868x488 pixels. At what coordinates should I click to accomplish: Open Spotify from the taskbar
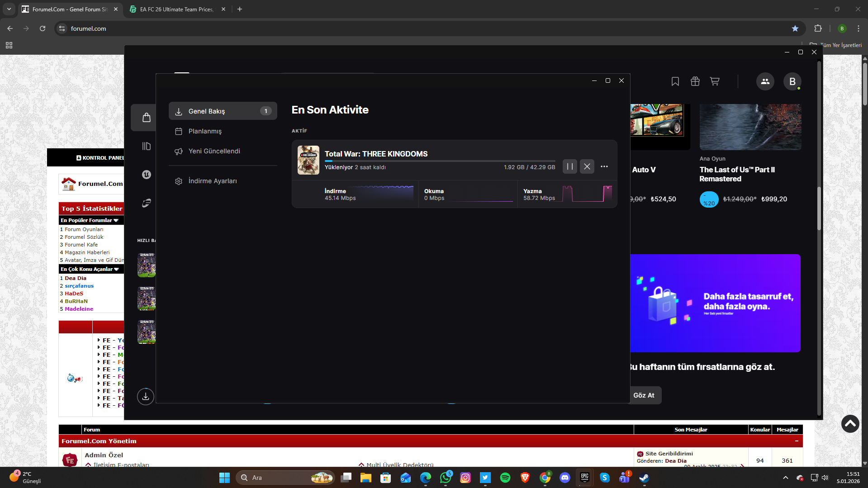click(505, 478)
